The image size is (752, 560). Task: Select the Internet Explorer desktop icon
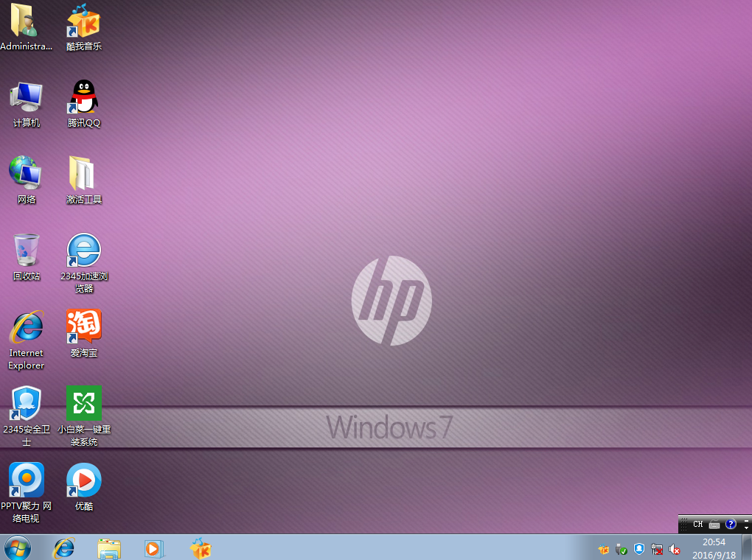point(27,340)
